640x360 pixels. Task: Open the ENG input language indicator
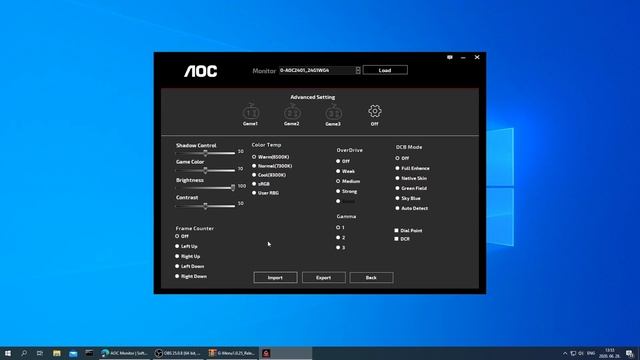tap(591, 353)
